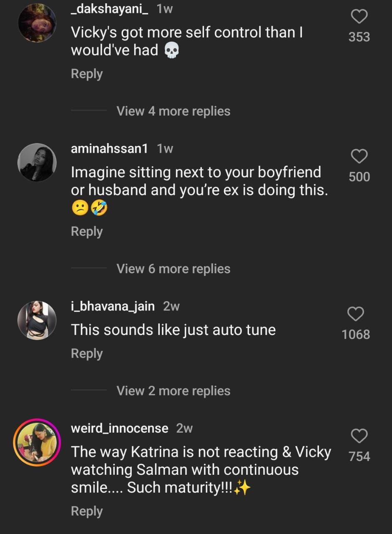The width and height of the screenshot is (392, 534).
Task: Reply to i_bhavana_jain's comment
Action: click(x=87, y=353)
